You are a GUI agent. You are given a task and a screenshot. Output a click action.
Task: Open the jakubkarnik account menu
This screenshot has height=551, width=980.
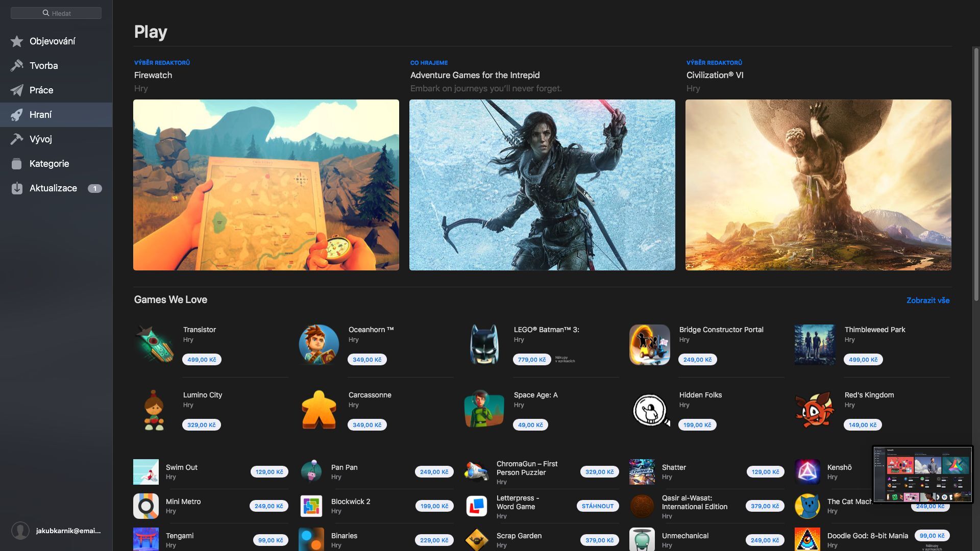[56, 531]
